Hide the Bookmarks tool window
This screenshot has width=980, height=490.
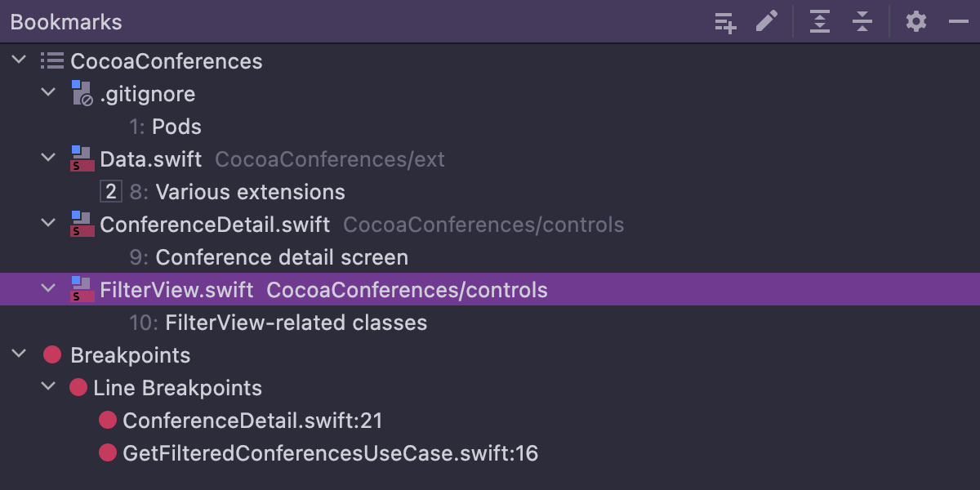pyautogui.click(x=958, y=22)
